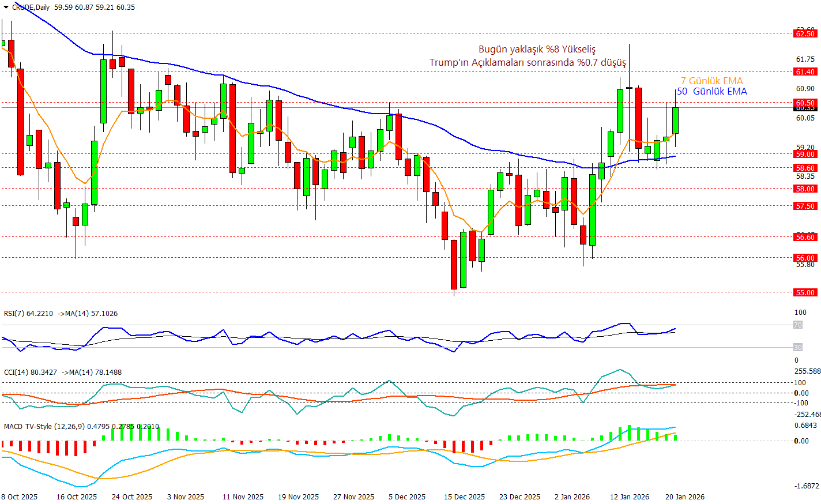
Task: Click the RSI 70 overbought level marker
Action: (798, 325)
